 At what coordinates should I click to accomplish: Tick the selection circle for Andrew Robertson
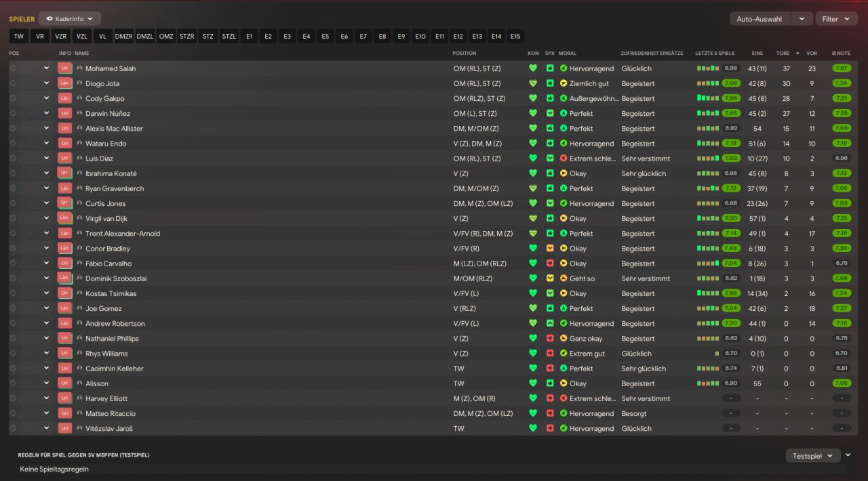13,323
